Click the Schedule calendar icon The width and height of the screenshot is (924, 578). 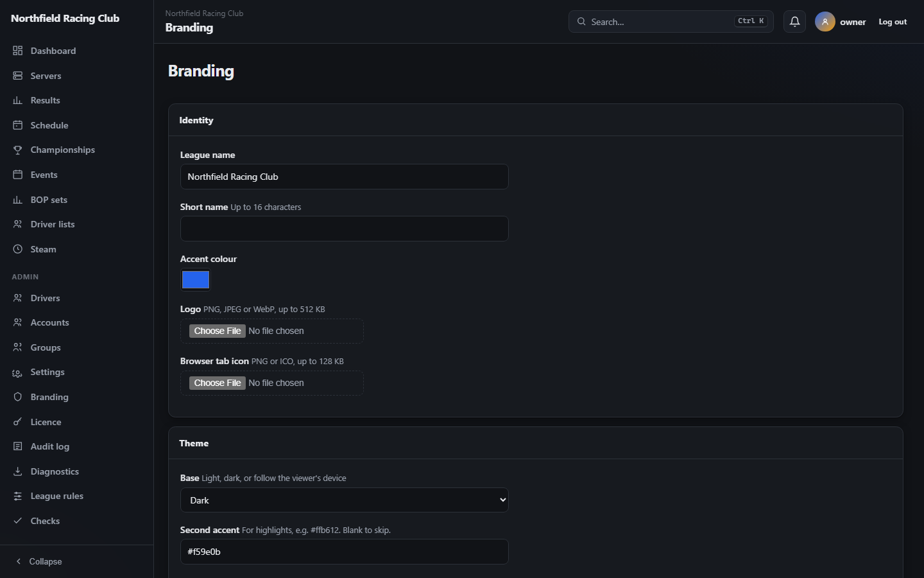tap(18, 125)
